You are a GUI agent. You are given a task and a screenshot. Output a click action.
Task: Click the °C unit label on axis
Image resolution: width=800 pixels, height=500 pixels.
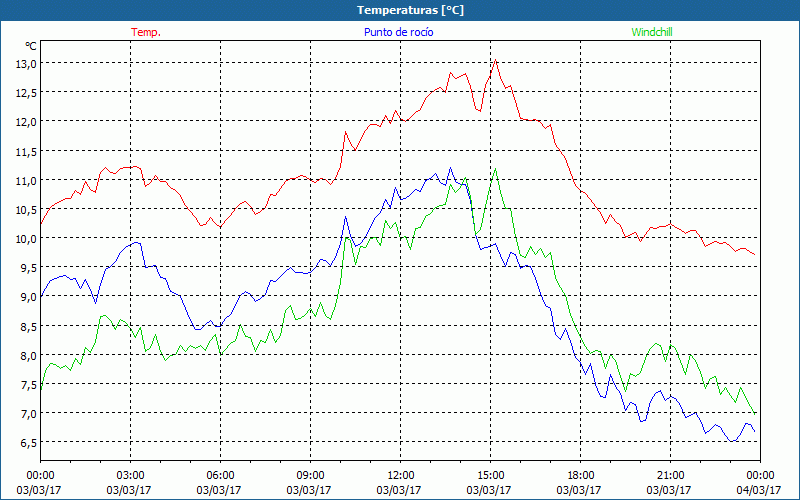31,46
